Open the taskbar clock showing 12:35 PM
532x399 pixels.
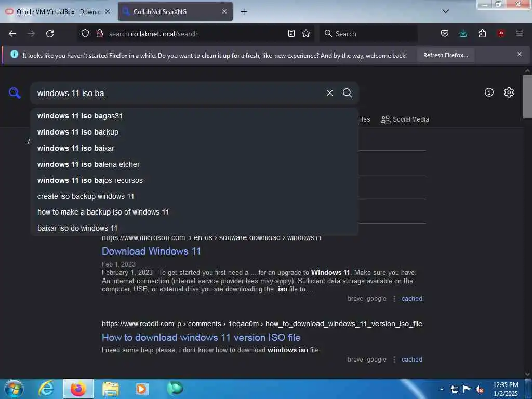[506, 389]
